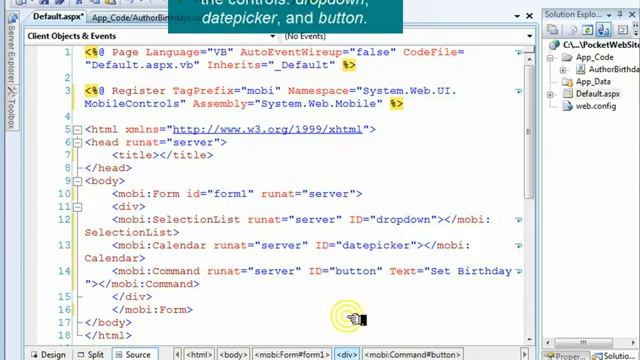Select the PocketWebSite project root node

[x=600, y=44]
